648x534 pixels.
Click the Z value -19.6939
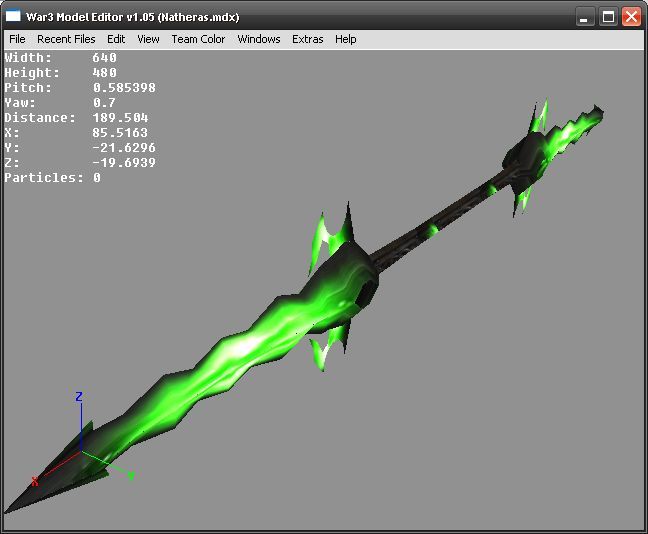tap(124, 162)
